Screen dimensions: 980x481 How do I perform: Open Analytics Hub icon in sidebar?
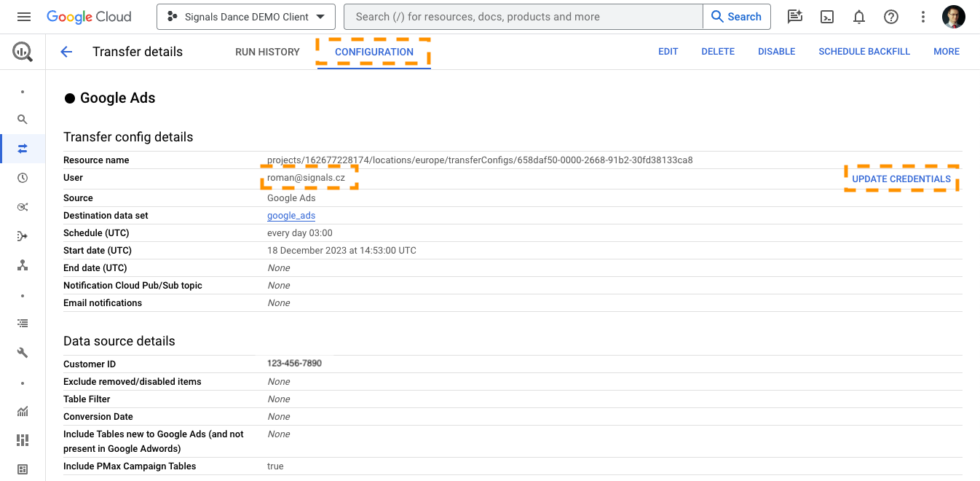(23, 207)
